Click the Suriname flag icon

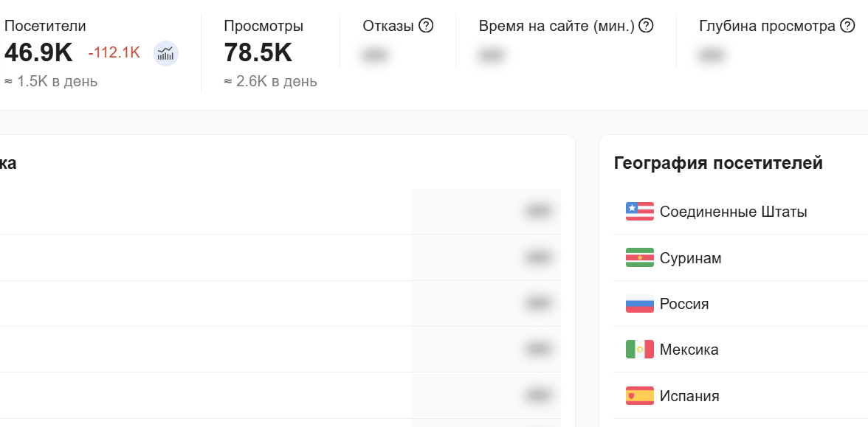click(x=640, y=258)
